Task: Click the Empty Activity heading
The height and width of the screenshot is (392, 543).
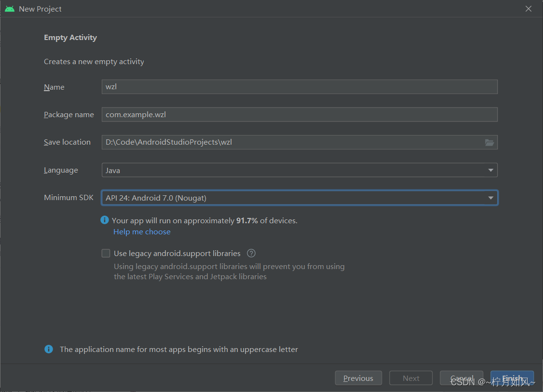Action: (x=70, y=38)
